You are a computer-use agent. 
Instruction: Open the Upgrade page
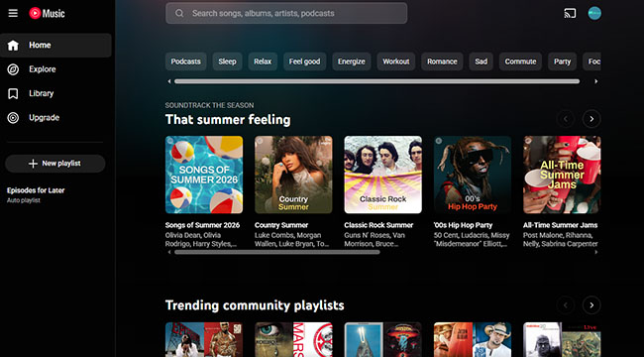(x=55, y=118)
